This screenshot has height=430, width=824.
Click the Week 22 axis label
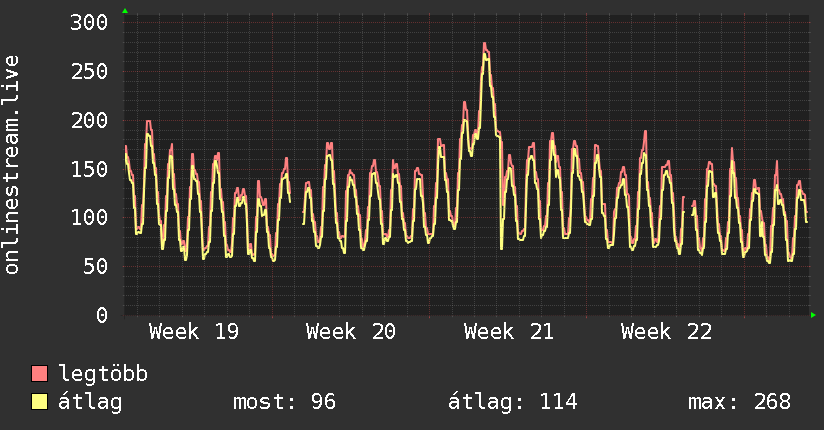tap(666, 332)
